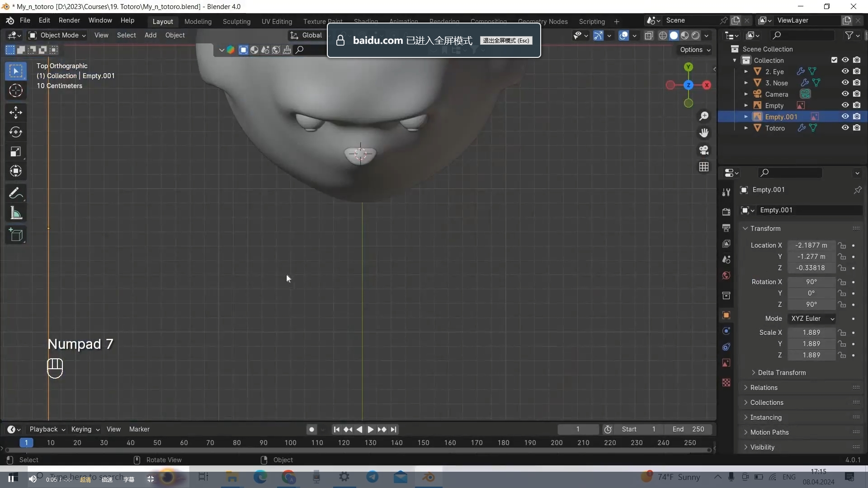Image resolution: width=868 pixels, height=488 pixels.
Task: Choose the Annotate pencil tool
Action: (16, 193)
